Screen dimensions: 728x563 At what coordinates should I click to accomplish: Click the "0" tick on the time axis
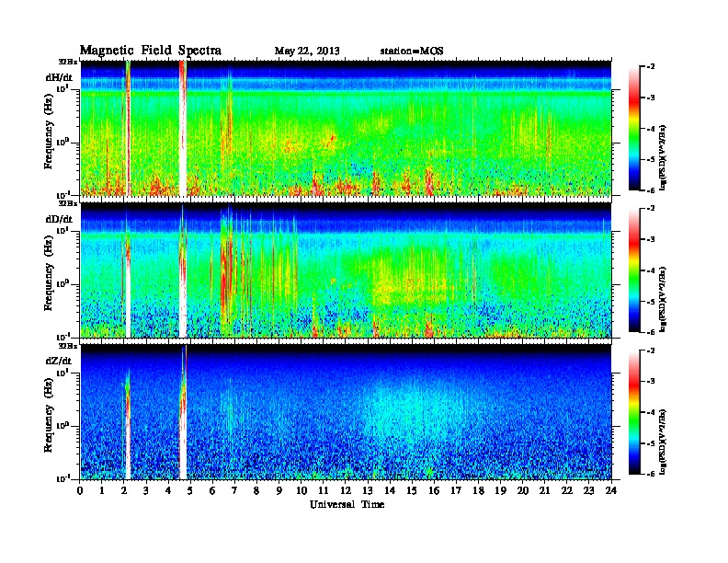tap(80, 491)
